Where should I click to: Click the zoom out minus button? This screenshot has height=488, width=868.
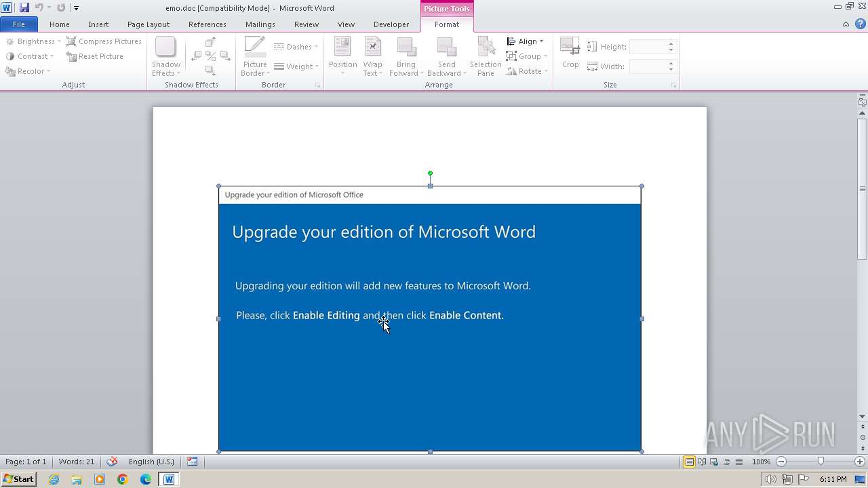[781, 462]
